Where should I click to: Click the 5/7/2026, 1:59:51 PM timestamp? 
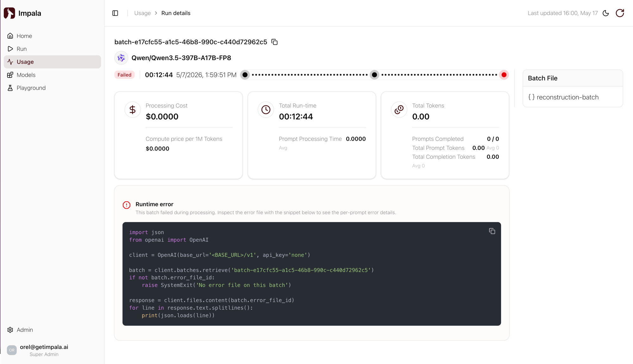click(x=206, y=75)
